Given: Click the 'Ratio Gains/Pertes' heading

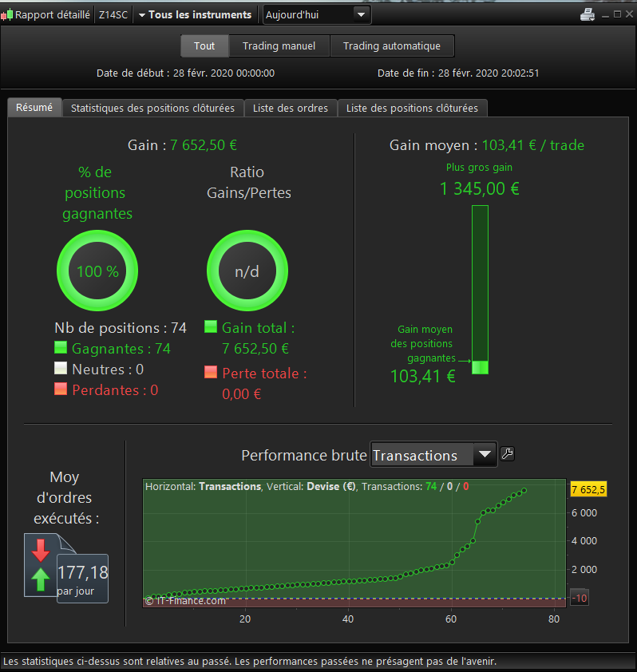Looking at the screenshot, I should click(x=248, y=183).
